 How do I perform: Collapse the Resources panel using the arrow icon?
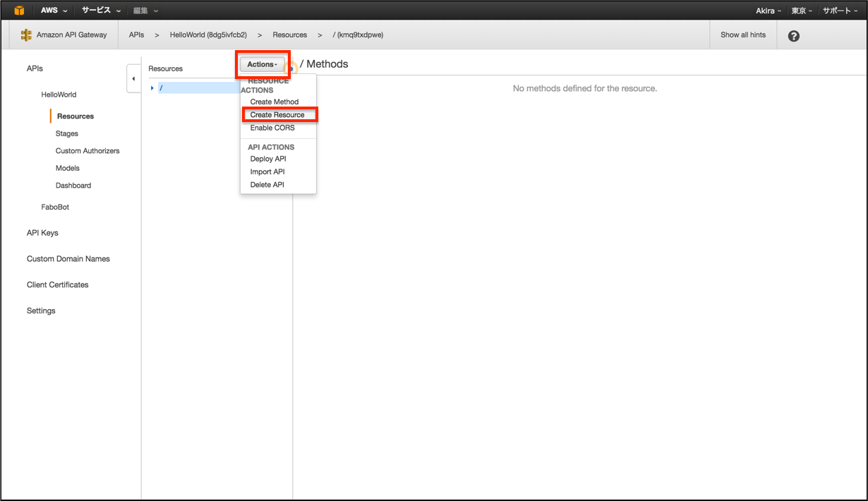(x=134, y=78)
